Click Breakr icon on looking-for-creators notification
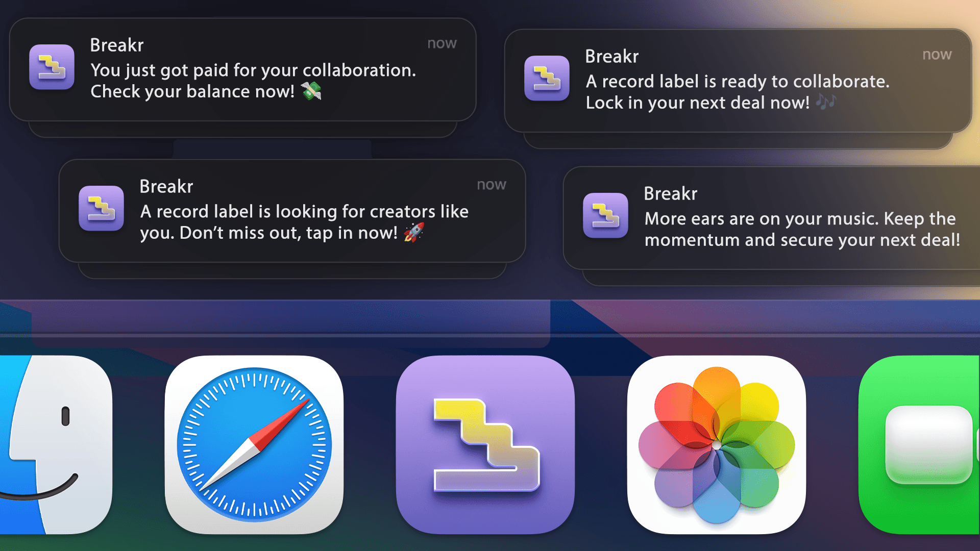This screenshot has width=980, height=551. click(x=101, y=208)
